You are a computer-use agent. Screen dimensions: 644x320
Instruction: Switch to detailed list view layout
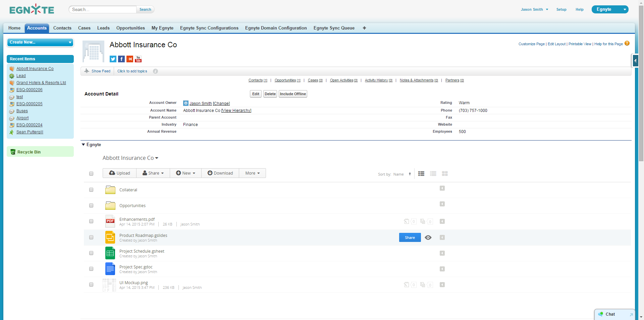pyautogui.click(x=433, y=174)
